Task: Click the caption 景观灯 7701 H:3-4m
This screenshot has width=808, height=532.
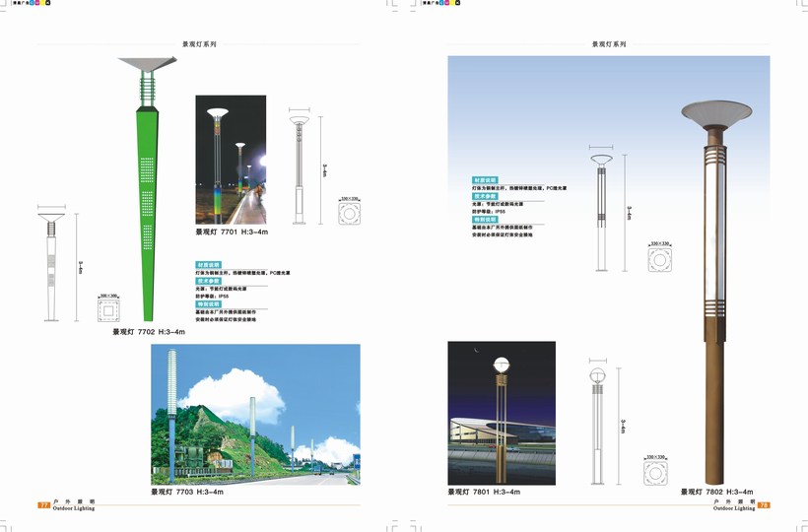Action: click(232, 233)
